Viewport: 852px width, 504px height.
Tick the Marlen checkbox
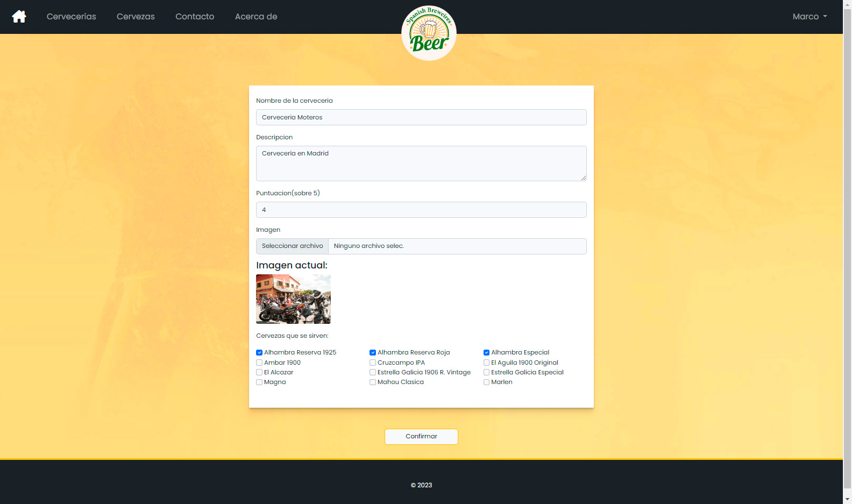[486, 382]
